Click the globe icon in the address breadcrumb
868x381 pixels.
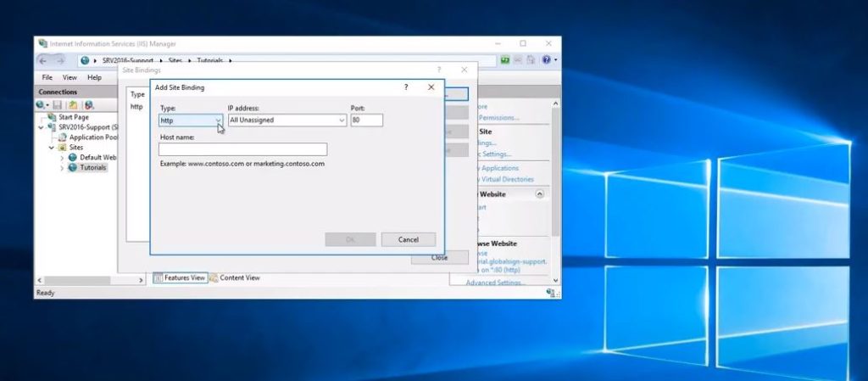pos(85,60)
